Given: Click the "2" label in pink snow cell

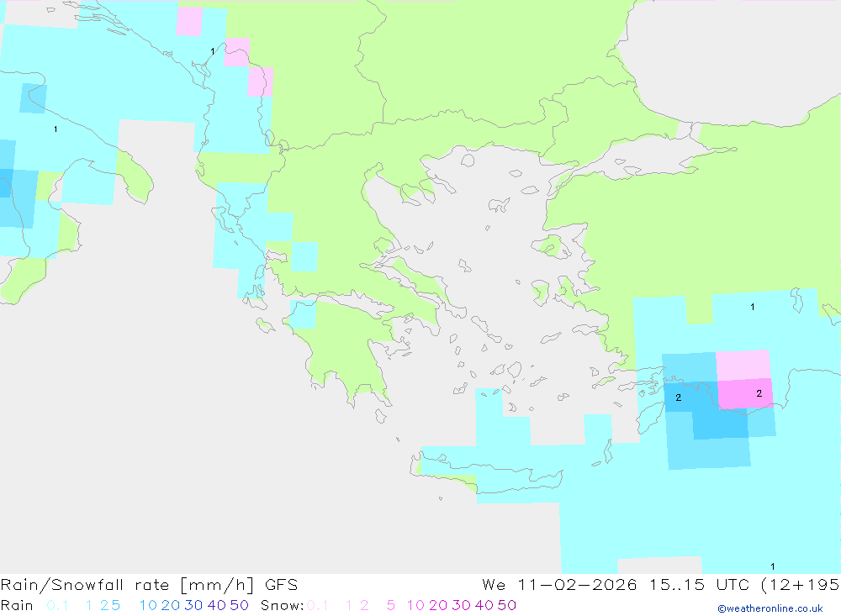Looking at the screenshot, I should point(759,393).
